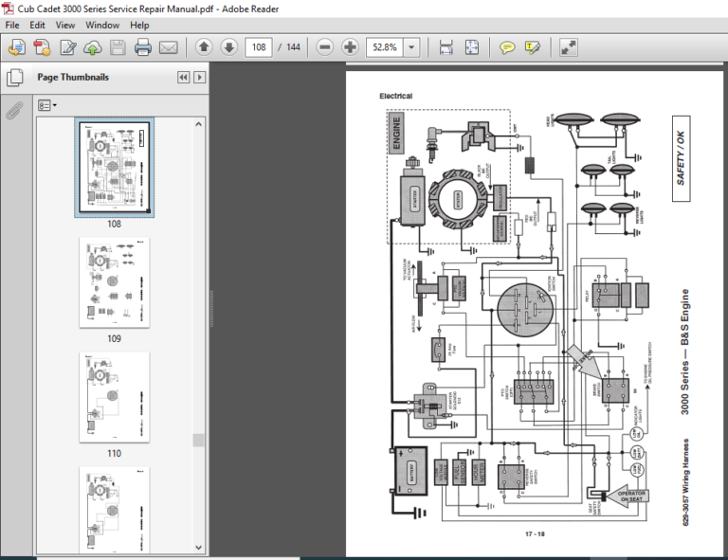Click the Save file icon
This screenshot has height=560, width=728.
pos(118,47)
